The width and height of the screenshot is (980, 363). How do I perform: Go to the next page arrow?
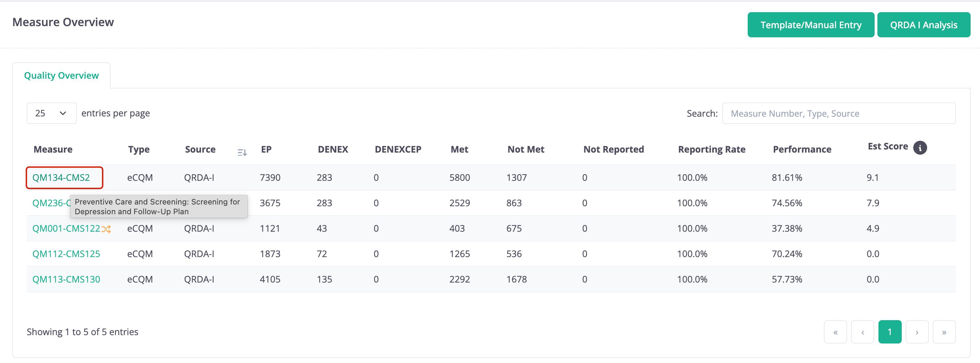(x=917, y=332)
